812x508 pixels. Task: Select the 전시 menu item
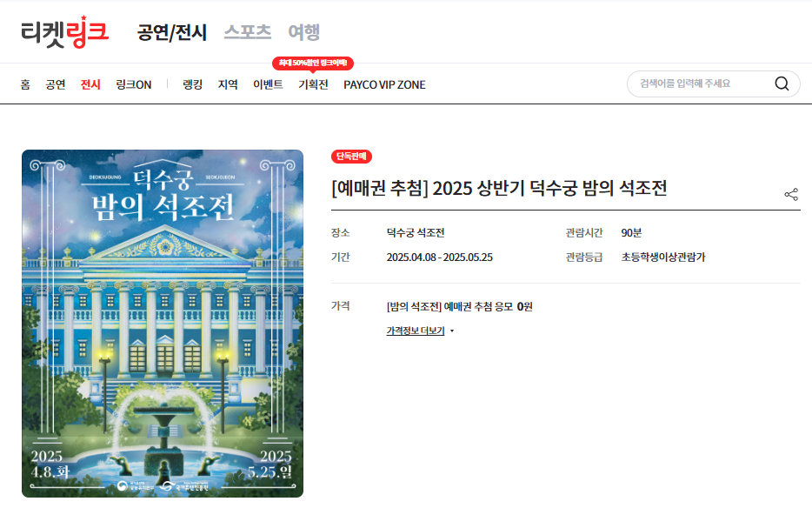[x=90, y=84]
